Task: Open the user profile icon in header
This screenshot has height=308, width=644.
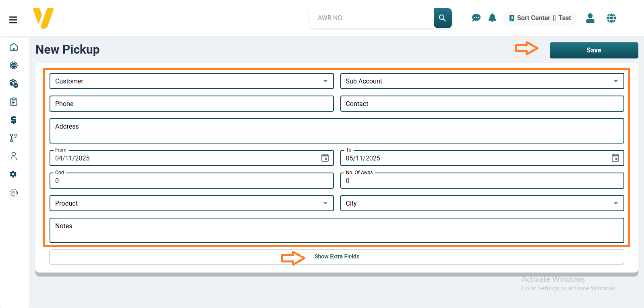Action: click(590, 18)
